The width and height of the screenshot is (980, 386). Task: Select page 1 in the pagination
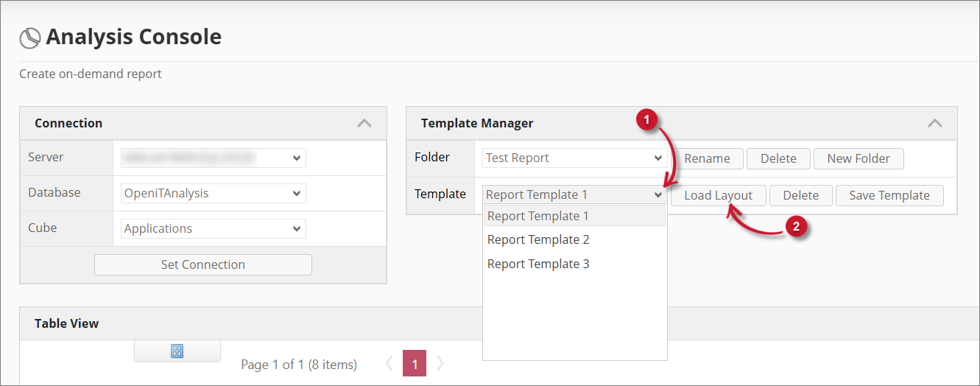[x=415, y=363]
